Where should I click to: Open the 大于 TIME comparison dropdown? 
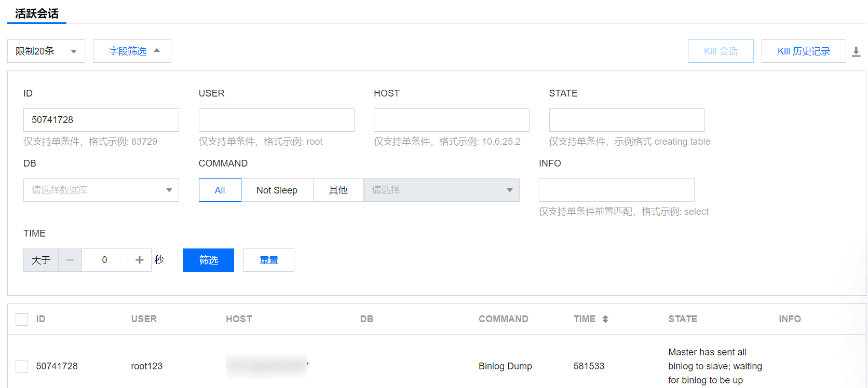tap(41, 260)
